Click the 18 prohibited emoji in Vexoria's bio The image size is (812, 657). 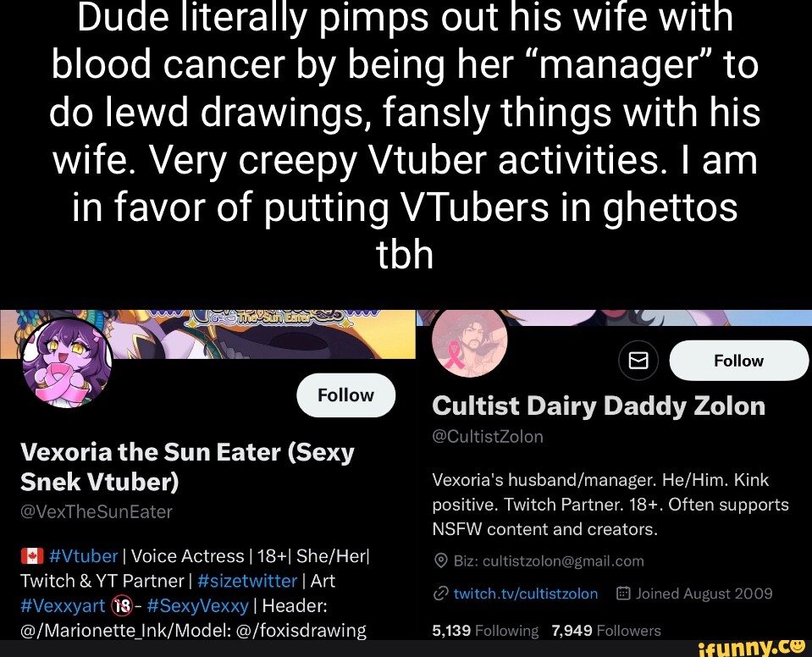(122, 605)
